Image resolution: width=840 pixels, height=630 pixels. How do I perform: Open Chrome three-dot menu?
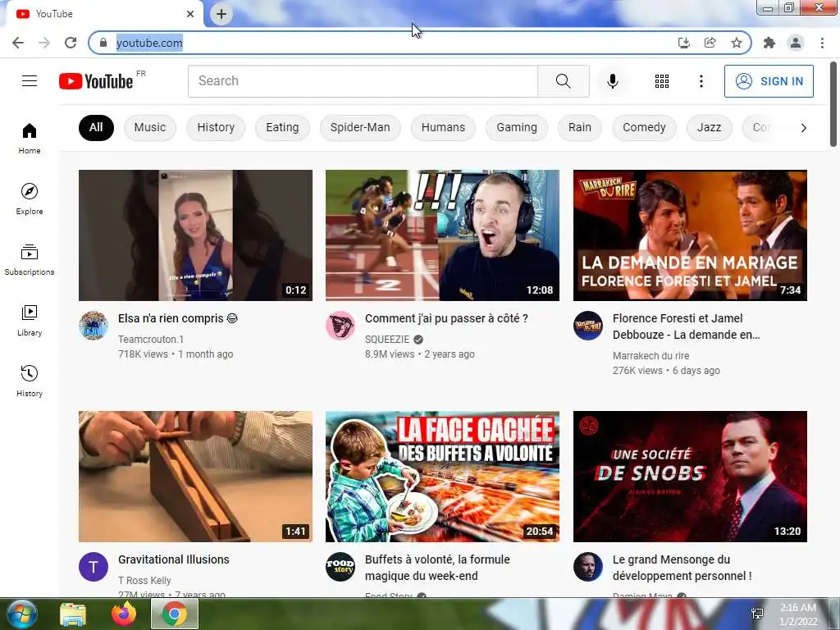pyautogui.click(x=822, y=43)
